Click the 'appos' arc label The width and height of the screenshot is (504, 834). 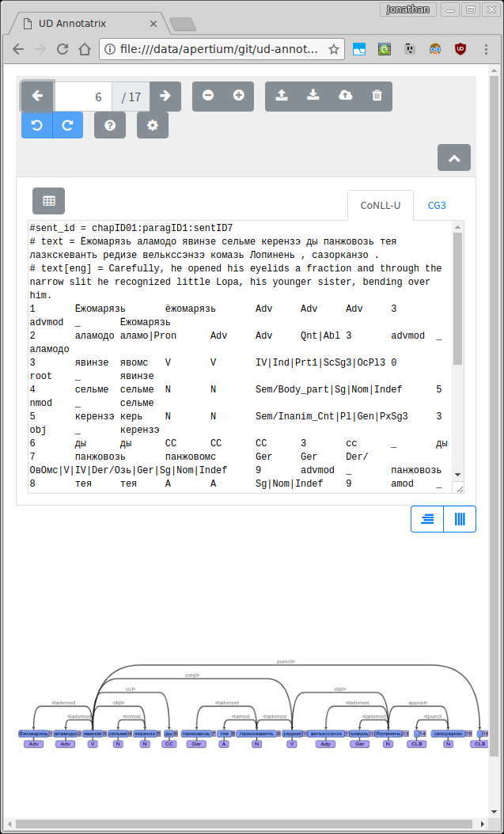418,703
